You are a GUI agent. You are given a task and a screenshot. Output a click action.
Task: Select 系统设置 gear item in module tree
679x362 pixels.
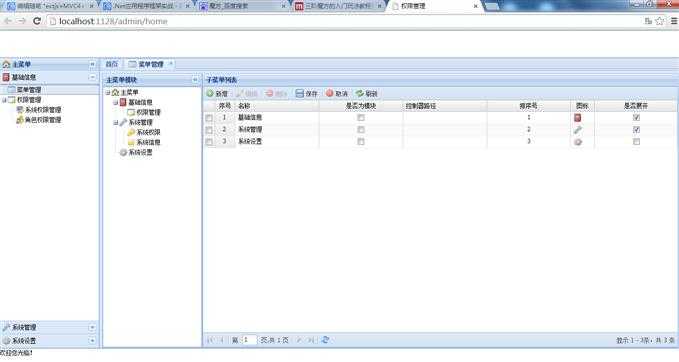pos(140,152)
